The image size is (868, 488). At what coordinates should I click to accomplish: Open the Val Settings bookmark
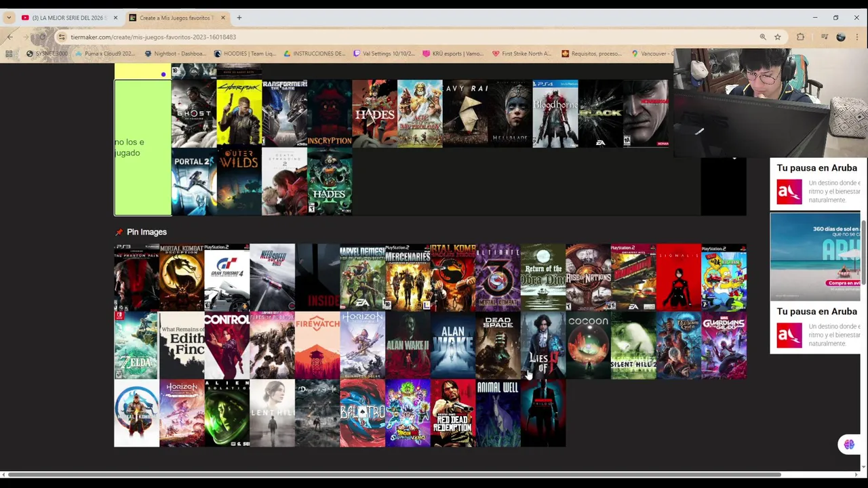(x=384, y=54)
